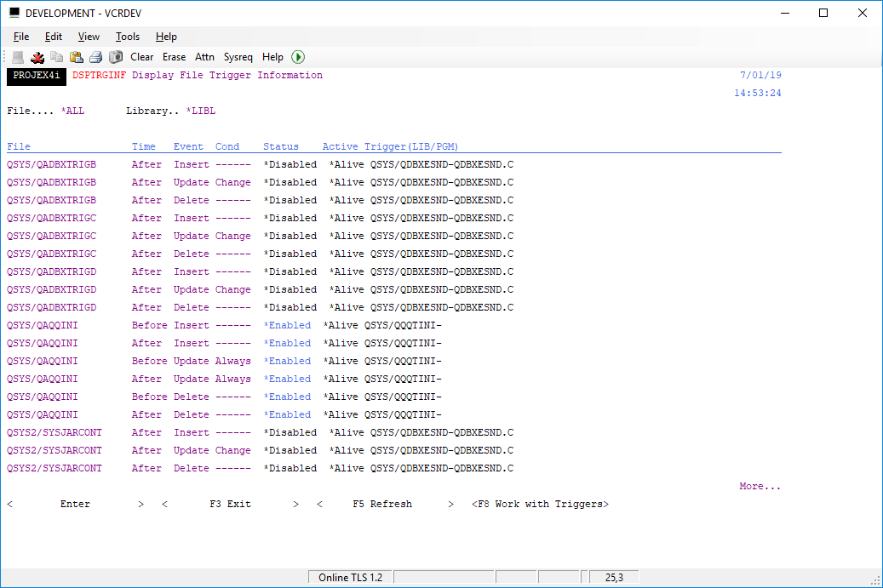Select QSYS/QADBXTRIGB file in After Update row

51,183
